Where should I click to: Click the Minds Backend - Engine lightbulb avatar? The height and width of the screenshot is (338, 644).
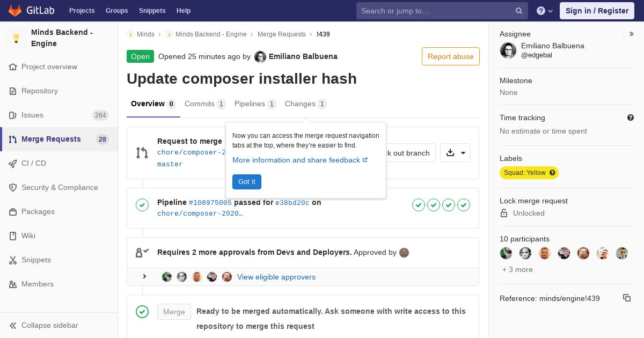(16, 38)
